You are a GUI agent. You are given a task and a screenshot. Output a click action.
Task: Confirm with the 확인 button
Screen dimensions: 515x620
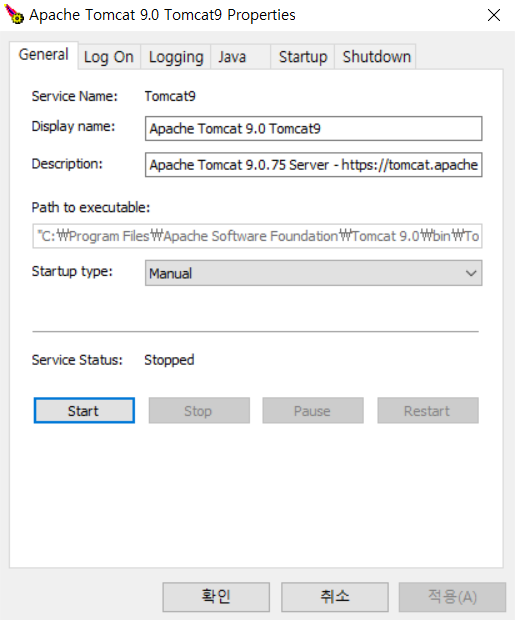click(x=216, y=597)
